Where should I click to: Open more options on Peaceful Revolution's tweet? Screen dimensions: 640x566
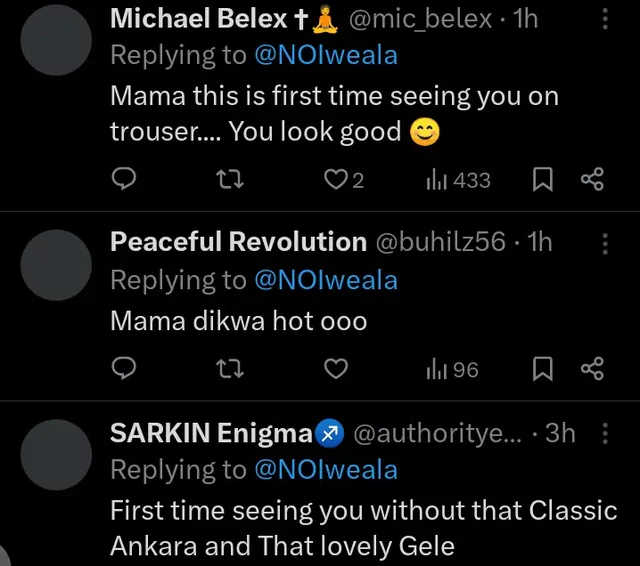[605, 241]
